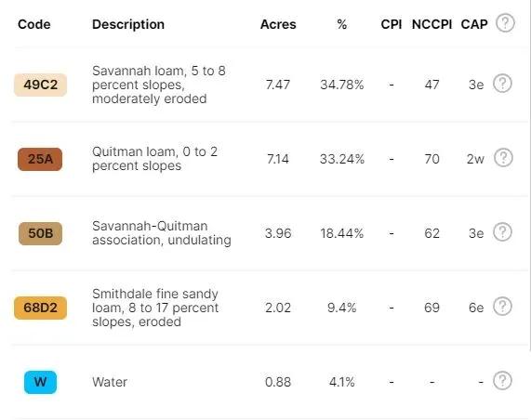
Task: Click the 34.78% percentage value
Action: coord(342,85)
